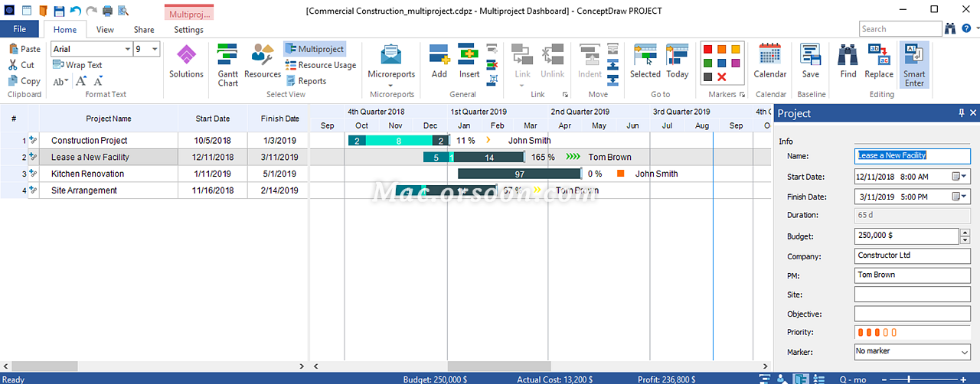Toggle Smart Enter mode
980x384 pixels.
pyautogui.click(x=914, y=65)
